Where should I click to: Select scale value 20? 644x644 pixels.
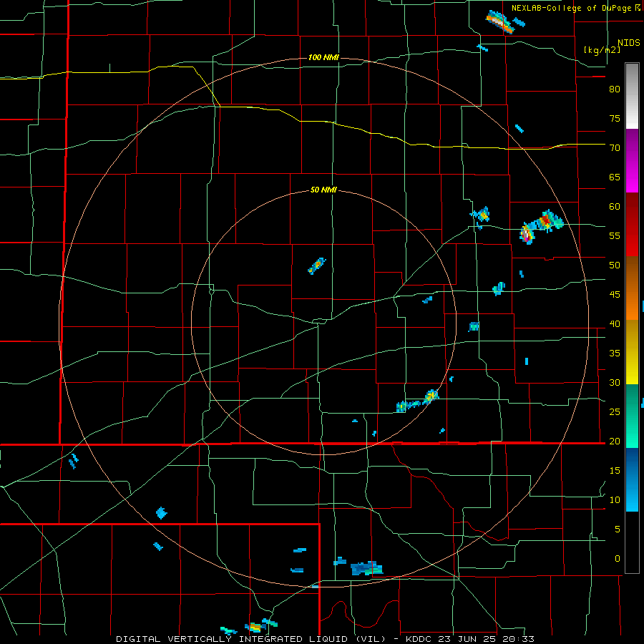point(615,441)
